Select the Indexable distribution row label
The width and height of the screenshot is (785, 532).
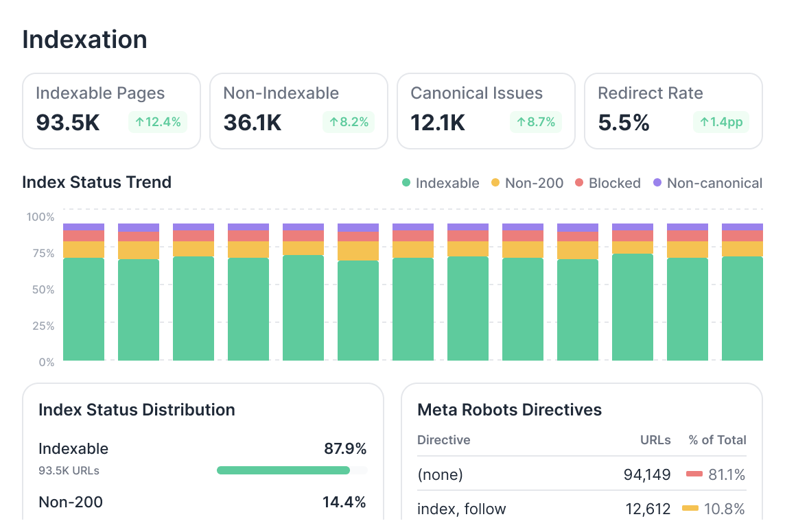tap(73, 448)
